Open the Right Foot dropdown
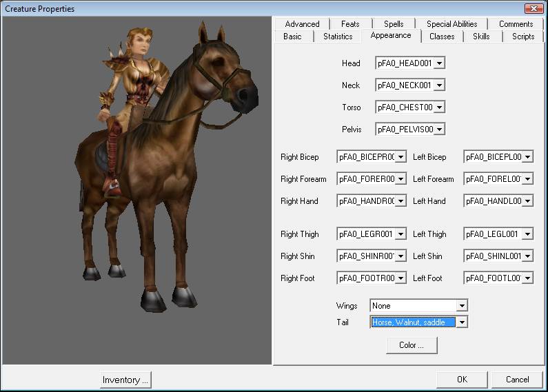This screenshot has width=548, height=392. point(401,278)
